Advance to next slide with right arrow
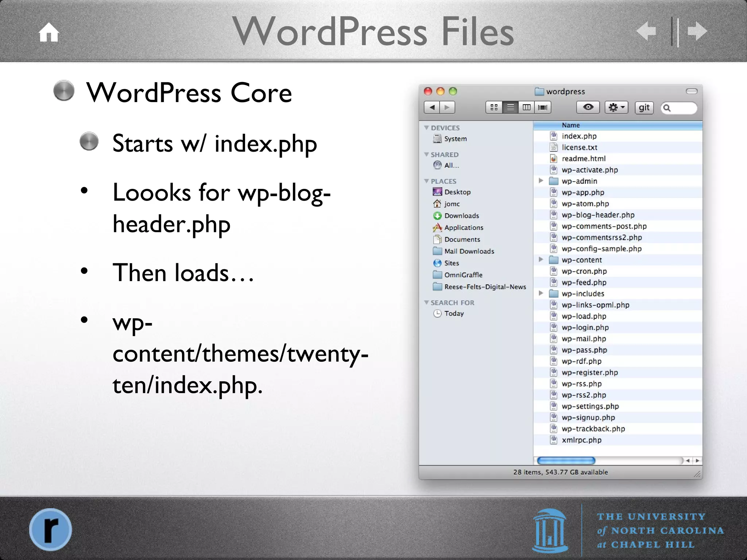 (697, 31)
